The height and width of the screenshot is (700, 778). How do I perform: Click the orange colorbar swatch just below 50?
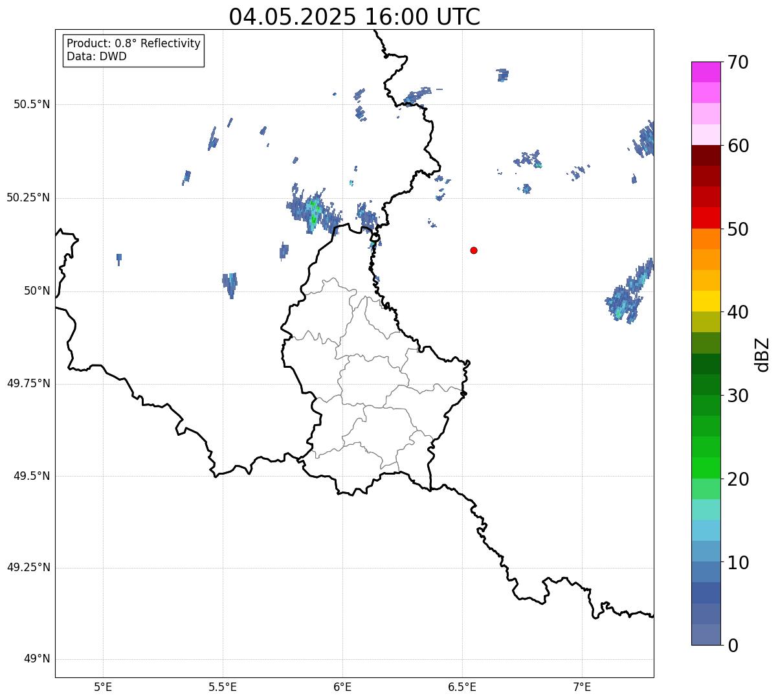[x=706, y=239]
